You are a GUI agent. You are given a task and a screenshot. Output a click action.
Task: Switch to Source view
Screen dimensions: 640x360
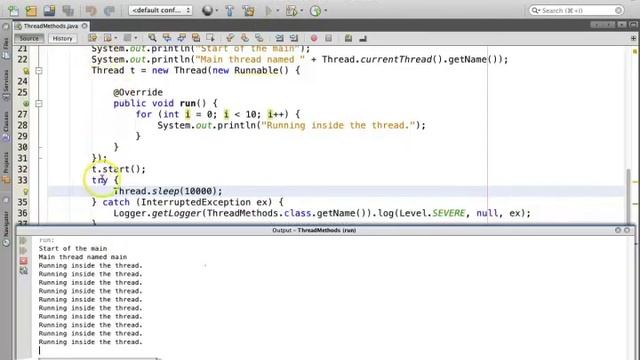[29, 38]
